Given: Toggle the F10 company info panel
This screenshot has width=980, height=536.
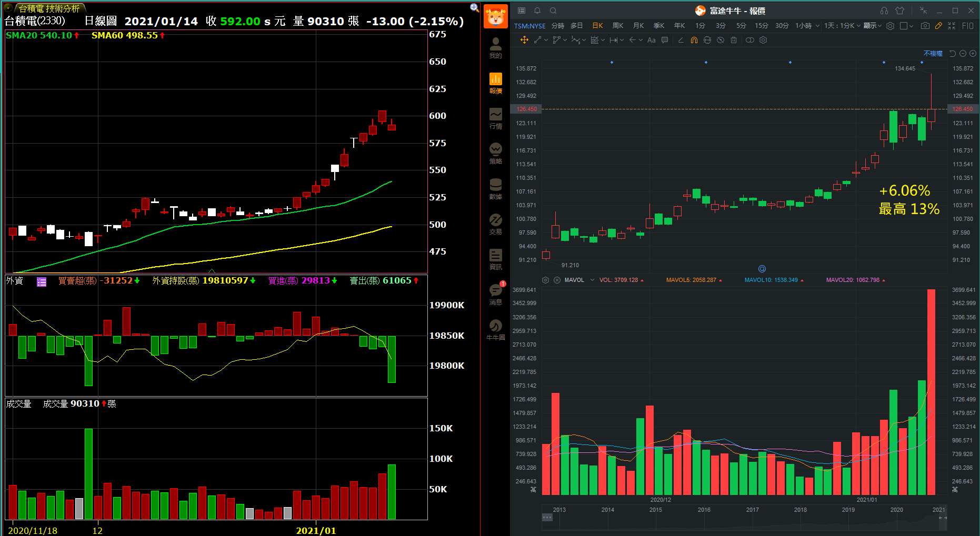Looking at the screenshot, I should [x=967, y=26].
